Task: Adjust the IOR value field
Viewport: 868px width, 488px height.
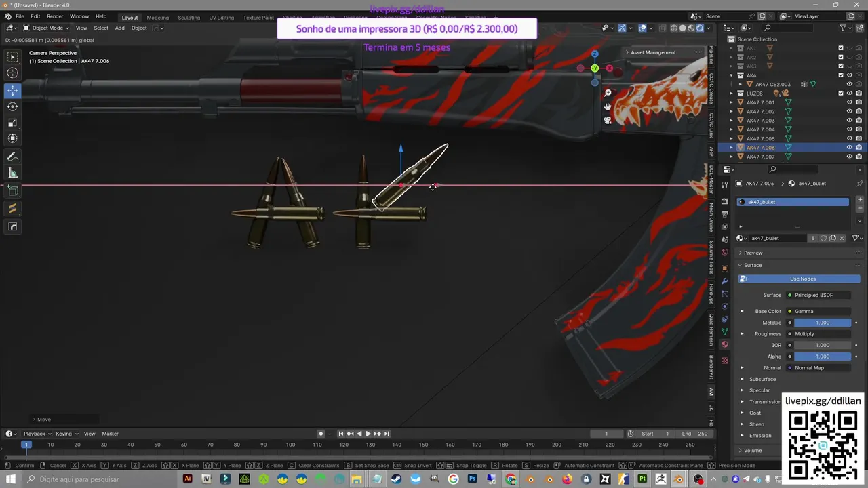Action: tap(823, 345)
